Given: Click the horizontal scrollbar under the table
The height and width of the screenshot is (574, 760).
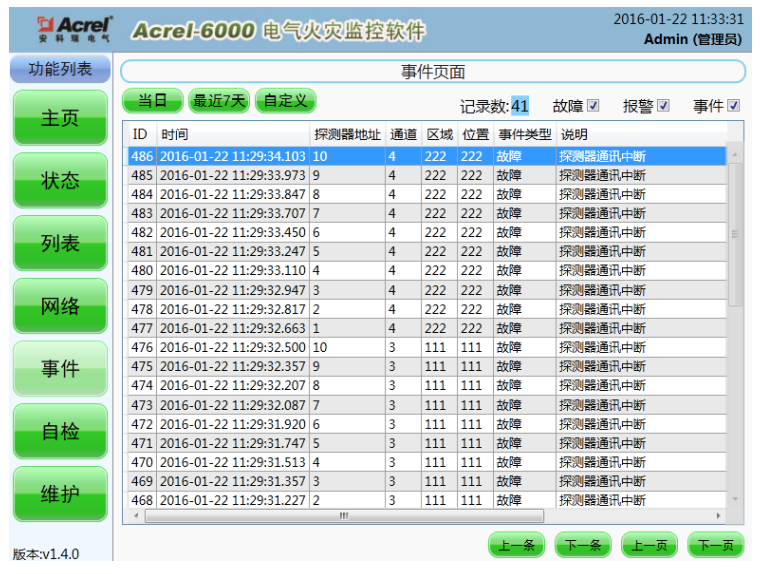Looking at the screenshot, I should 344,516.
